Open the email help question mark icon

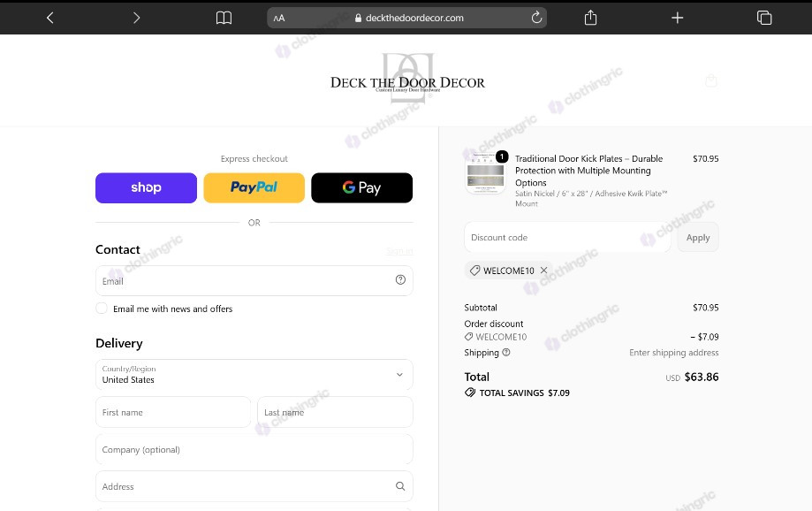pyautogui.click(x=400, y=280)
